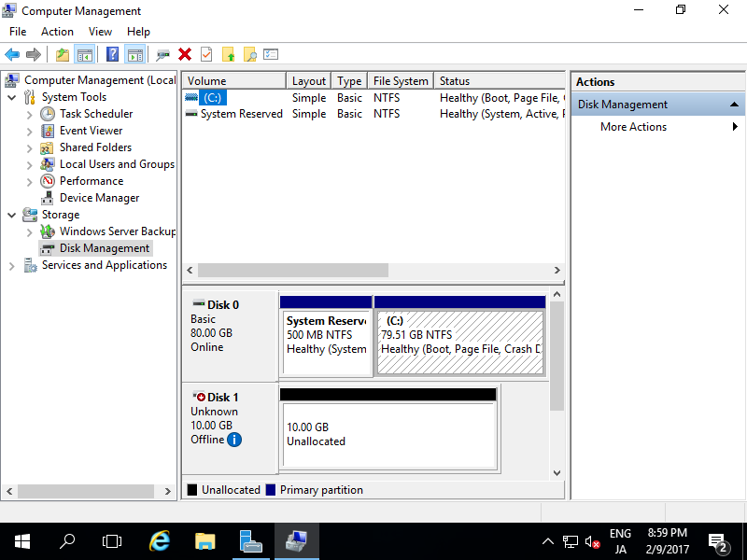Expand Local Users and Groups node

(x=30, y=165)
